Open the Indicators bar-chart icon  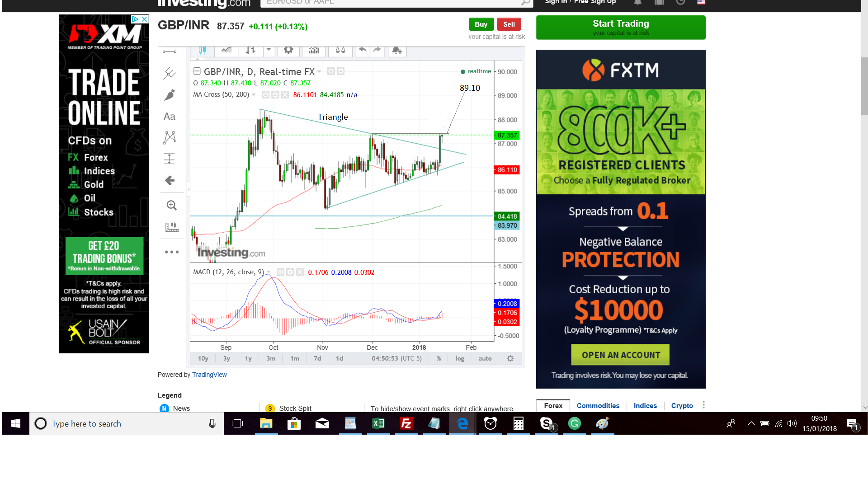[x=314, y=50]
